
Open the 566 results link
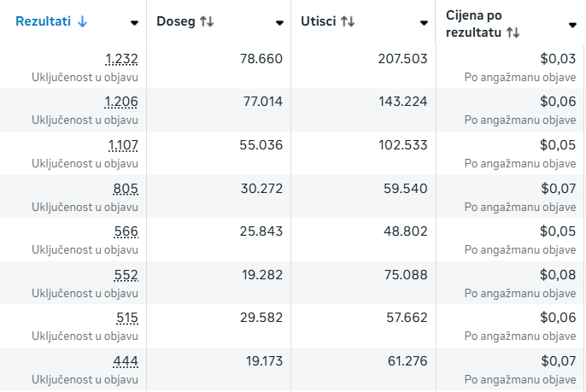tap(126, 231)
